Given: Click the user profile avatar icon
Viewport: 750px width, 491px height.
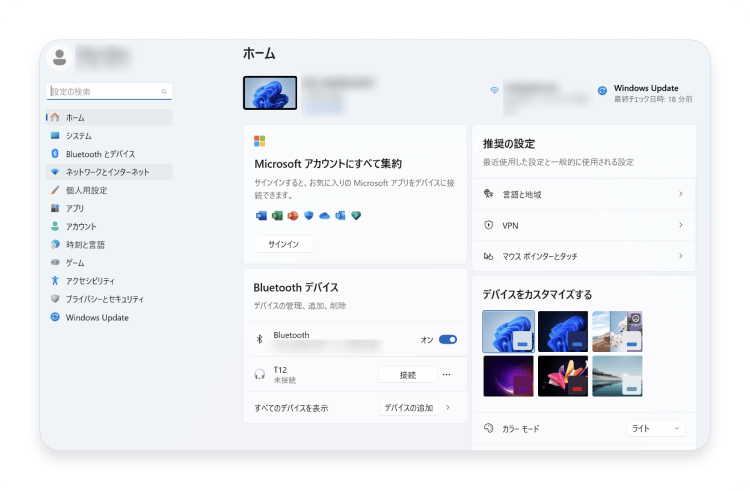Looking at the screenshot, I should click(x=60, y=57).
